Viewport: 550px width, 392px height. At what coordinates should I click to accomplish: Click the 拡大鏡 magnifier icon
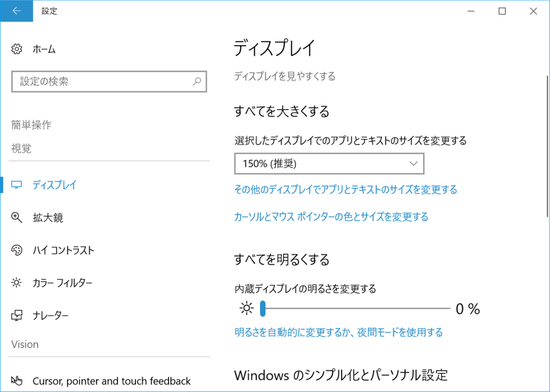(x=17, y=217)
